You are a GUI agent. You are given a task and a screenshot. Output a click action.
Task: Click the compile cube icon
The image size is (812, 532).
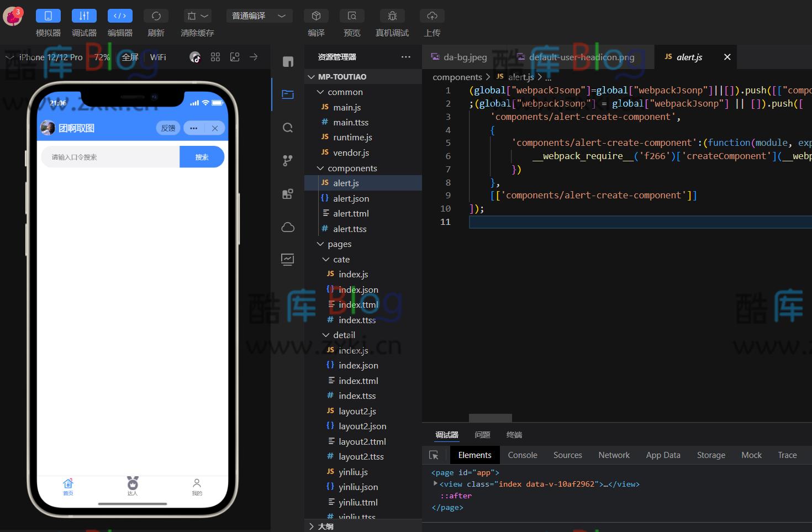click(x=316, y=16)
